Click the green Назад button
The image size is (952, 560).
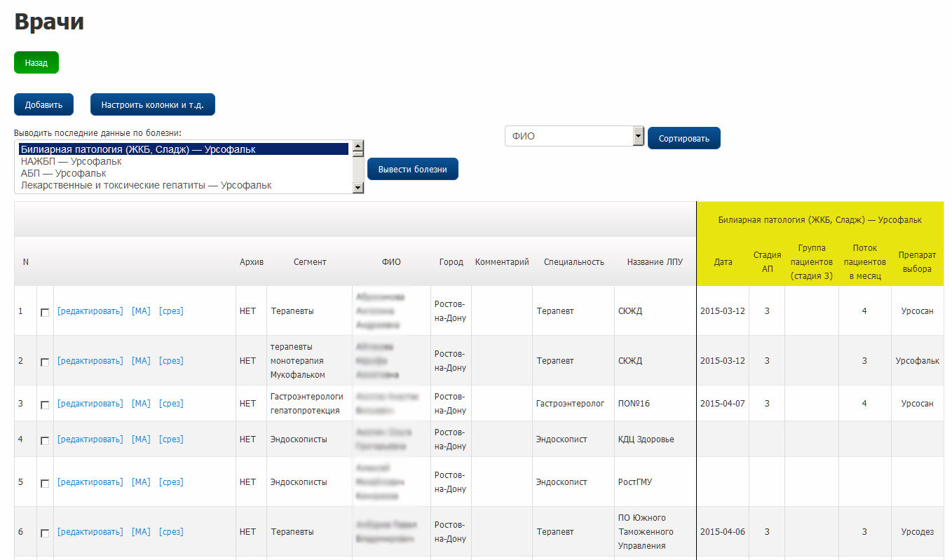[x=36, y=62]
